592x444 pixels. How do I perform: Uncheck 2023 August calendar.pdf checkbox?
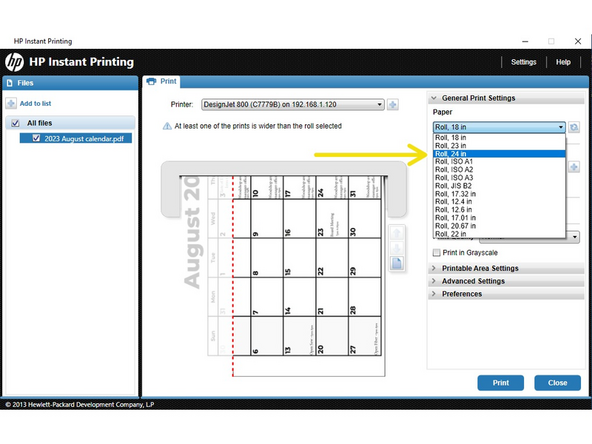[x=36, y=138]
